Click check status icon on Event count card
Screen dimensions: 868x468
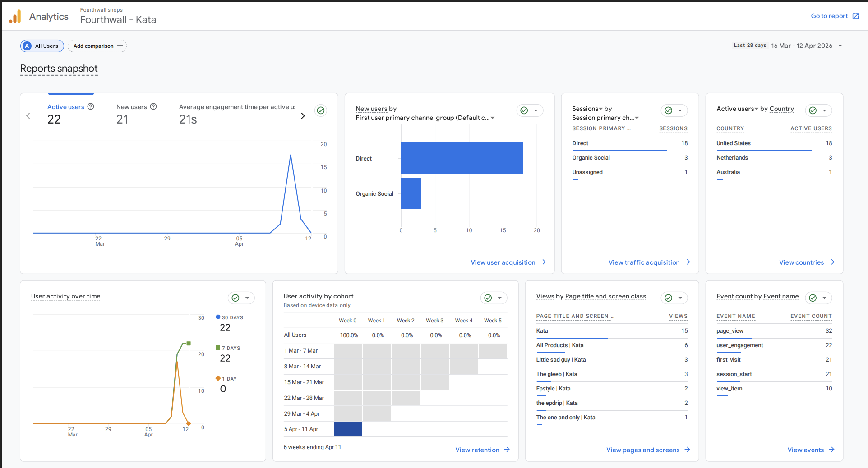(813, 298)
